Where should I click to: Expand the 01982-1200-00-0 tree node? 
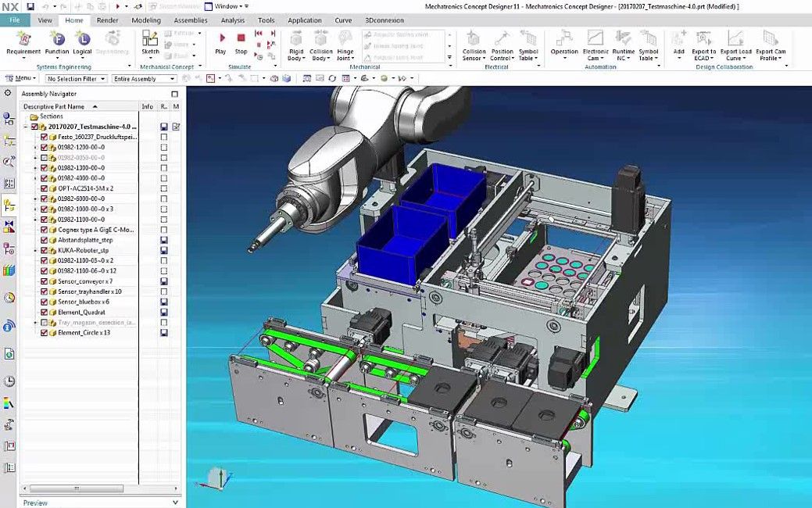[35, 148]
